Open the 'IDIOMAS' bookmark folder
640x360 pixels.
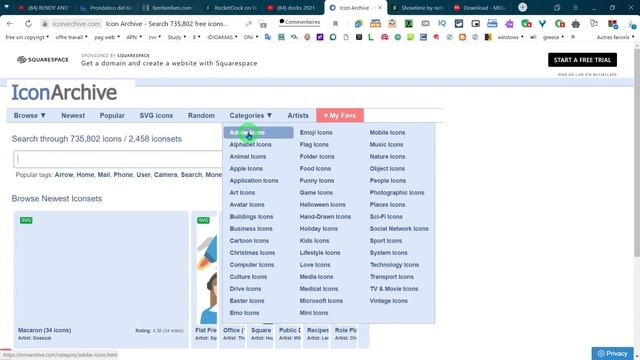(222, 37)
